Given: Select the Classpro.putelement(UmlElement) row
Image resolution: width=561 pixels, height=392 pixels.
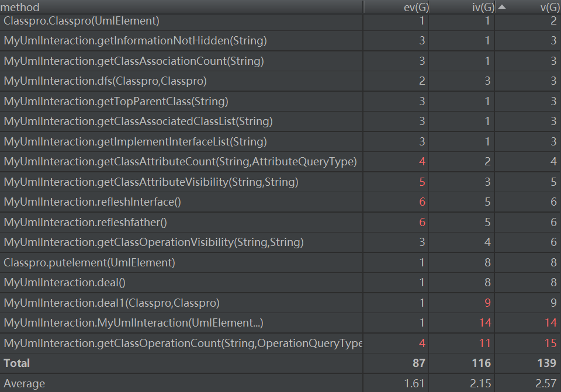Looking at the screenshot, I should coord(89,263).
